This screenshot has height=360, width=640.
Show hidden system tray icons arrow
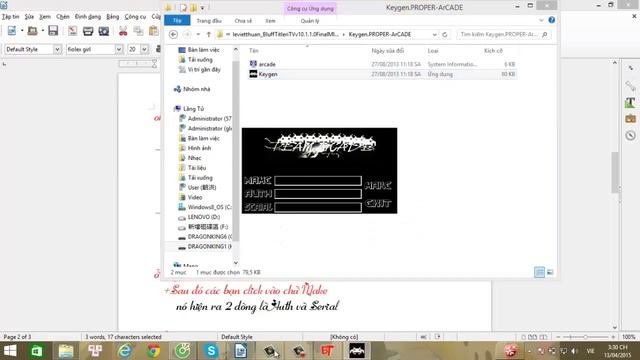tap(529, 351)
